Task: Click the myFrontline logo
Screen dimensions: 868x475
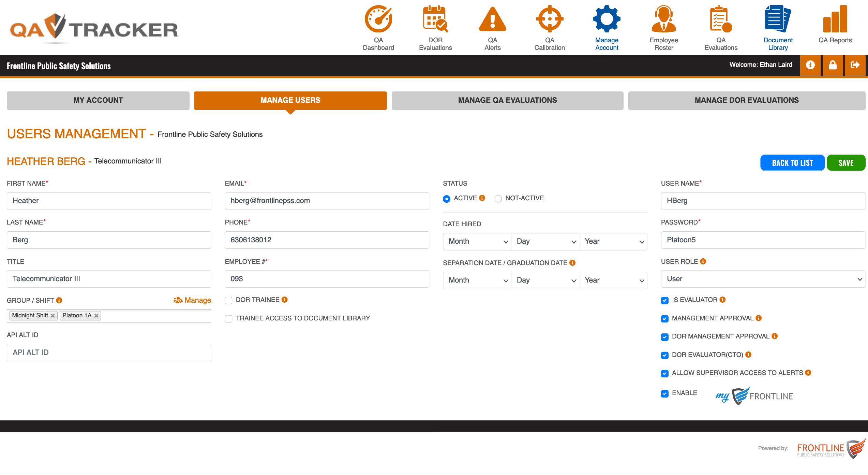Action: 754,396
